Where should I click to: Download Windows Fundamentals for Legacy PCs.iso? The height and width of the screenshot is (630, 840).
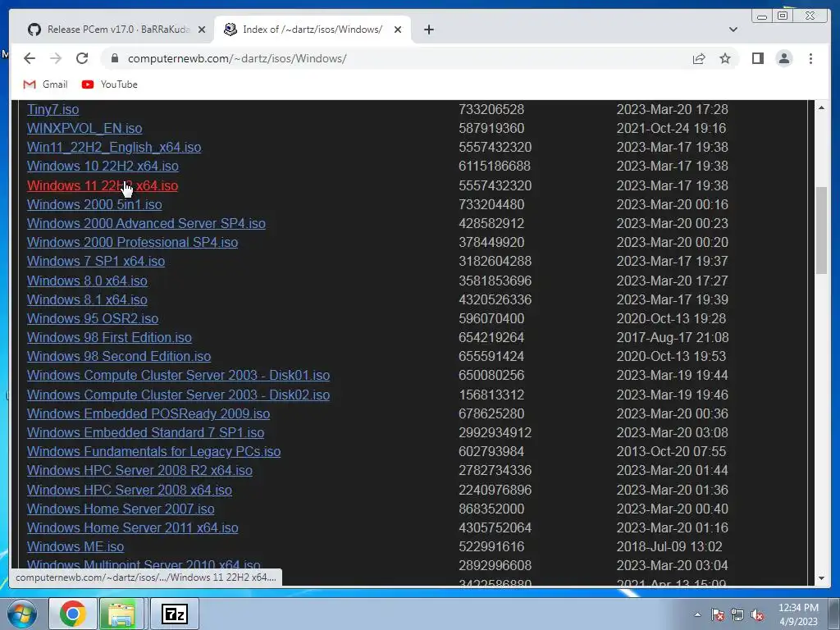pyautogui.click(x=153, y=452)
